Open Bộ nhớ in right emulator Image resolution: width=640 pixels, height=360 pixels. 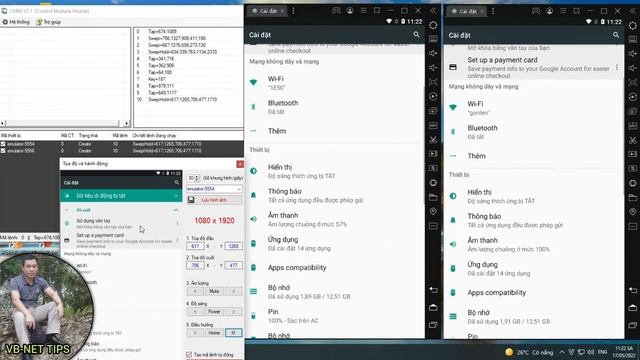(x=534, y=316)
